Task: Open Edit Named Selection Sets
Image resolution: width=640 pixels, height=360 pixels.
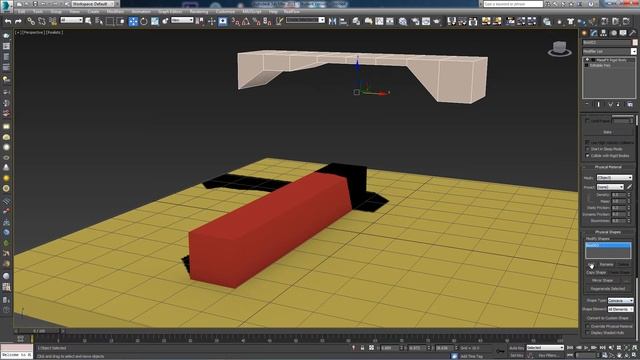Action: (x=280, y=21)
